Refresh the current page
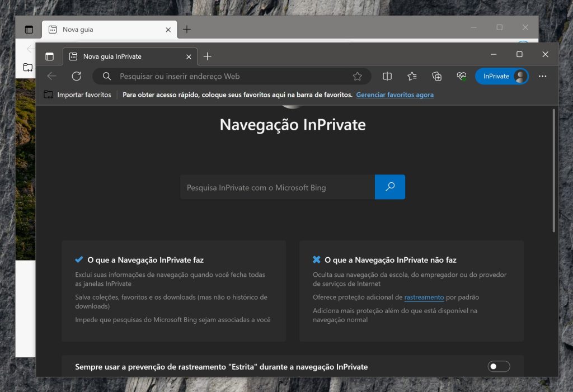573x392 pixels. (x=77, y=76)
